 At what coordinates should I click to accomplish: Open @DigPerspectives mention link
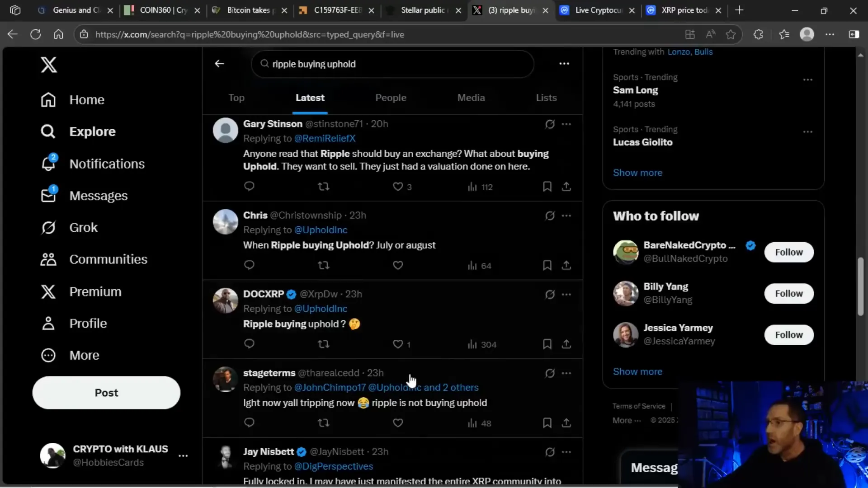pyautogui.click(x=334, y=466)
